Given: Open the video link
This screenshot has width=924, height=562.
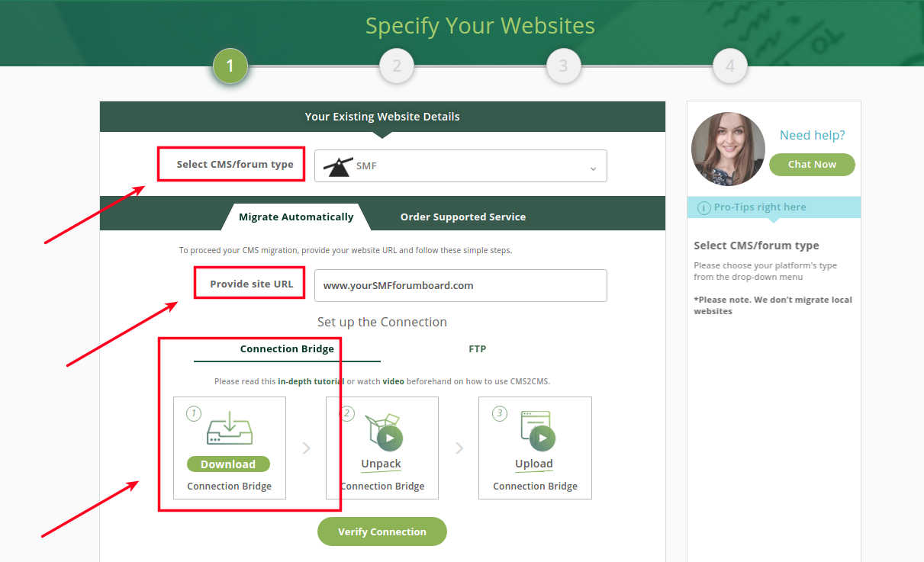Looking at the screenshot, I should coord(393,381).
